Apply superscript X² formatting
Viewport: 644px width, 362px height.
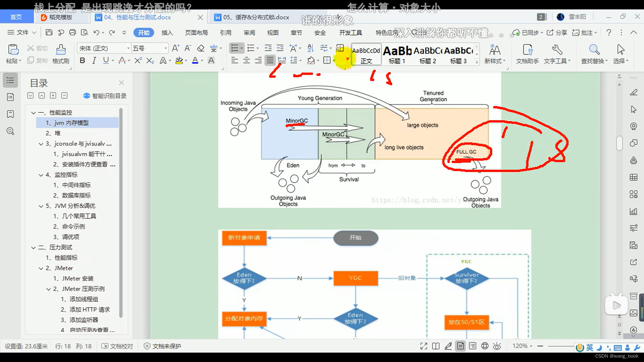(x=138, y=61)
